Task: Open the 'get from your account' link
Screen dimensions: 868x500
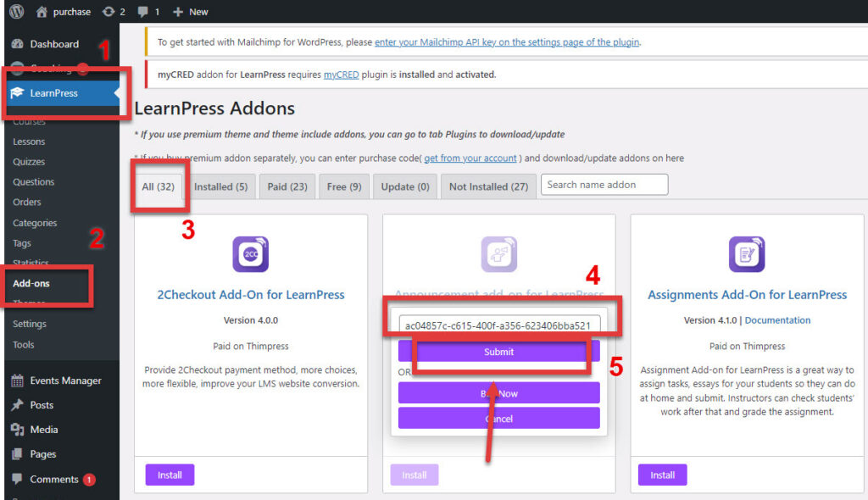Action: coord(470,158)
